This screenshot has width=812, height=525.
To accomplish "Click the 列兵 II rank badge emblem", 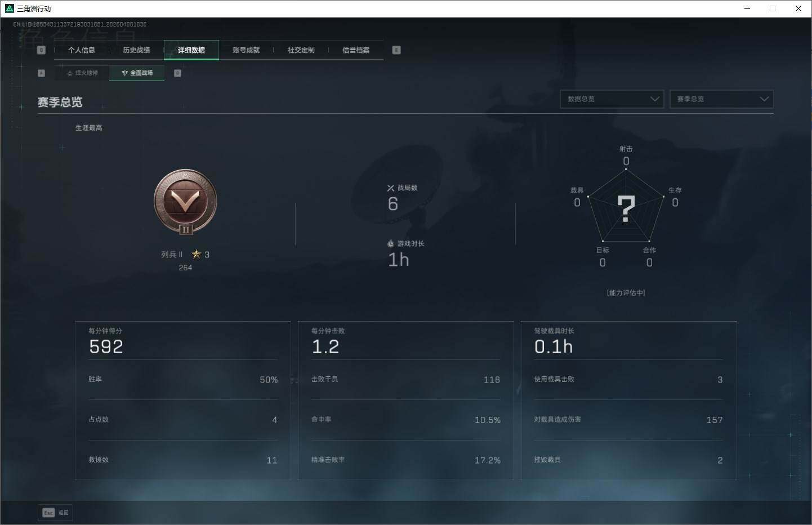I will (185, 202).
